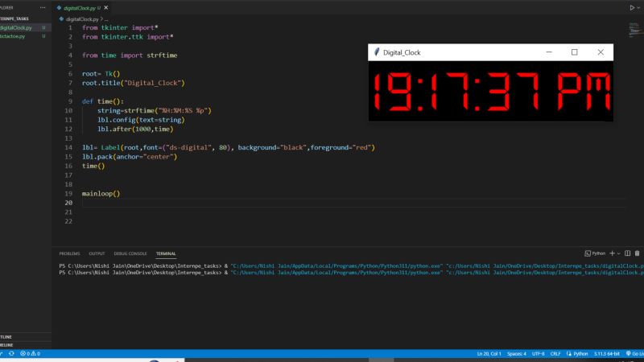Select the Python language mode in status bar
Screen dimensions: 644x362
click(580, 353)
